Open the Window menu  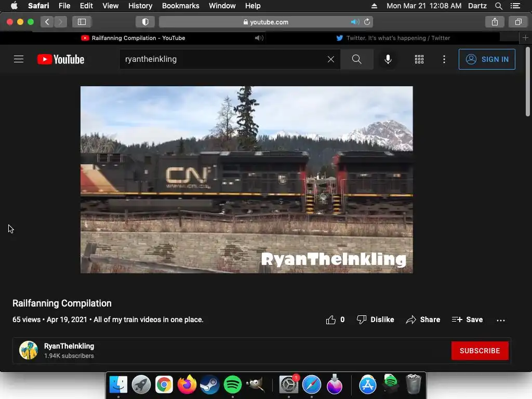click(222, 6)
